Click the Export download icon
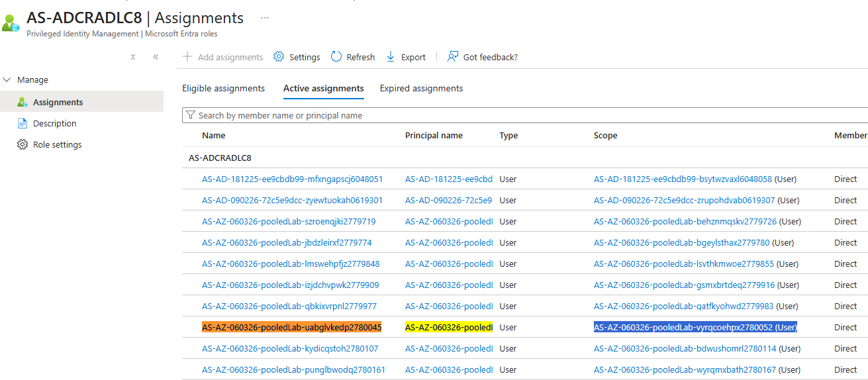The image size is (868, 380). (391, 57)
